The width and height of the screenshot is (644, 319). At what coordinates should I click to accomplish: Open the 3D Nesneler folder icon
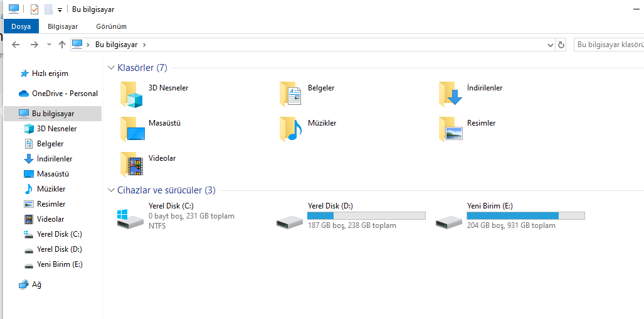point(132,95)
